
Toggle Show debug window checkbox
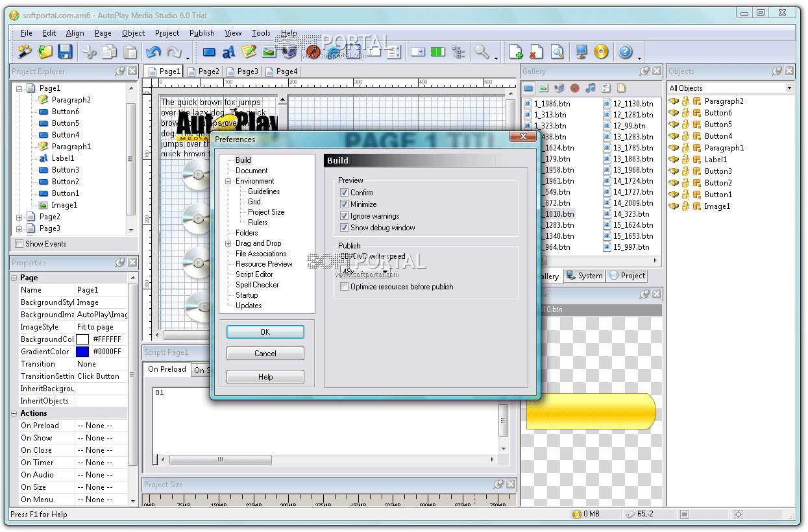click(x=345, y=228)
